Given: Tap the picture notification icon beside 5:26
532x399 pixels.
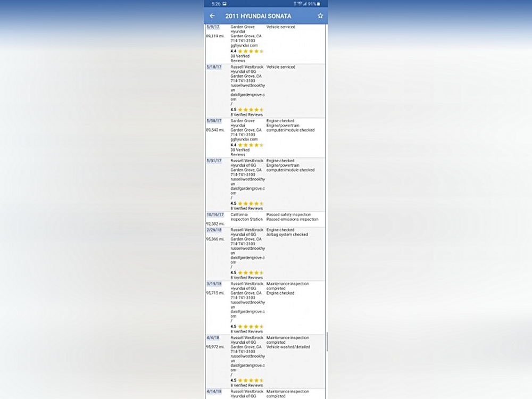Looking at the screenshot, I should point(225,4).
